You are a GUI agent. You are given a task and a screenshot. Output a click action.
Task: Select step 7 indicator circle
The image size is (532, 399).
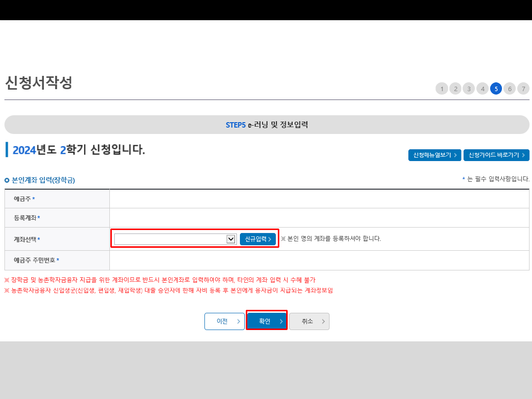[x=523, y=89]
